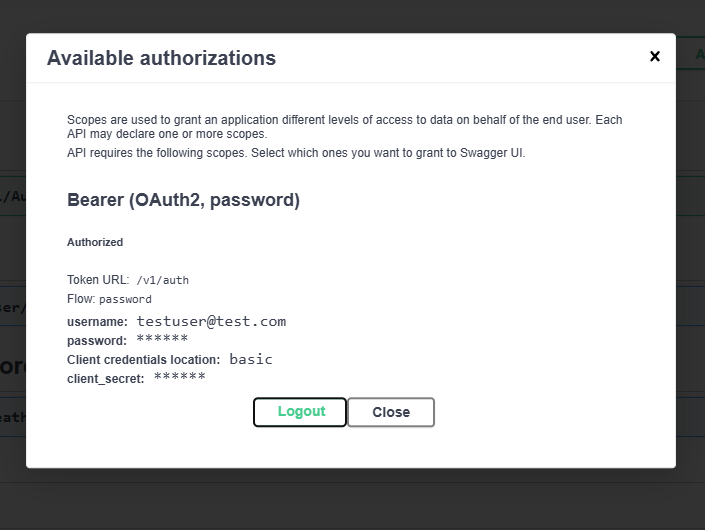Click the Available authorizations title
Viewport: 705px width, 530px height.
click(x=161, y=58)
